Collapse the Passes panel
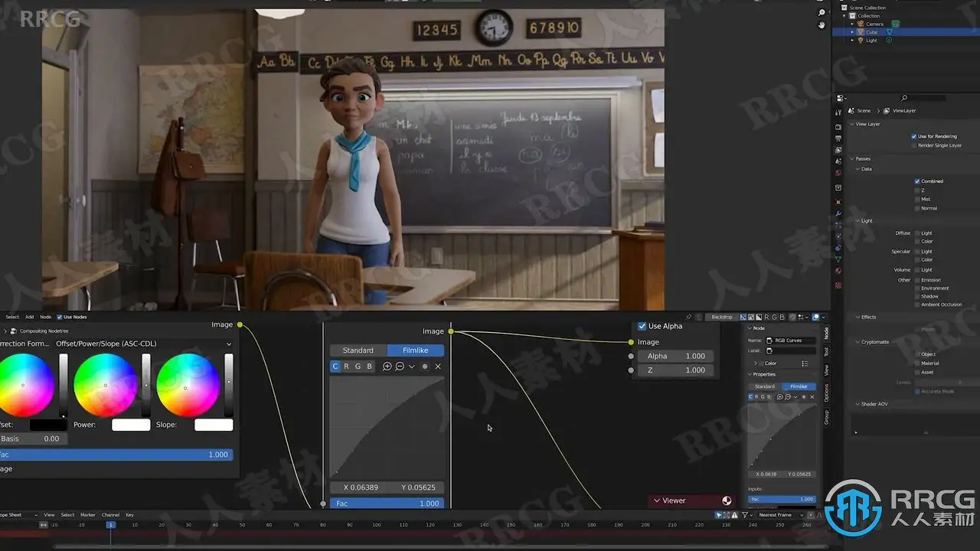The image size is (980, 551). click(x=851, y=158)
